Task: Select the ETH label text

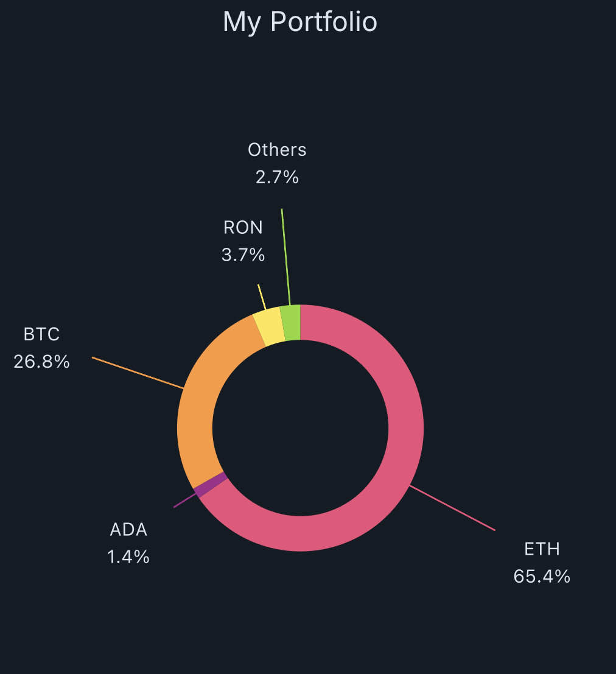Action: click(x=542, y=549)
